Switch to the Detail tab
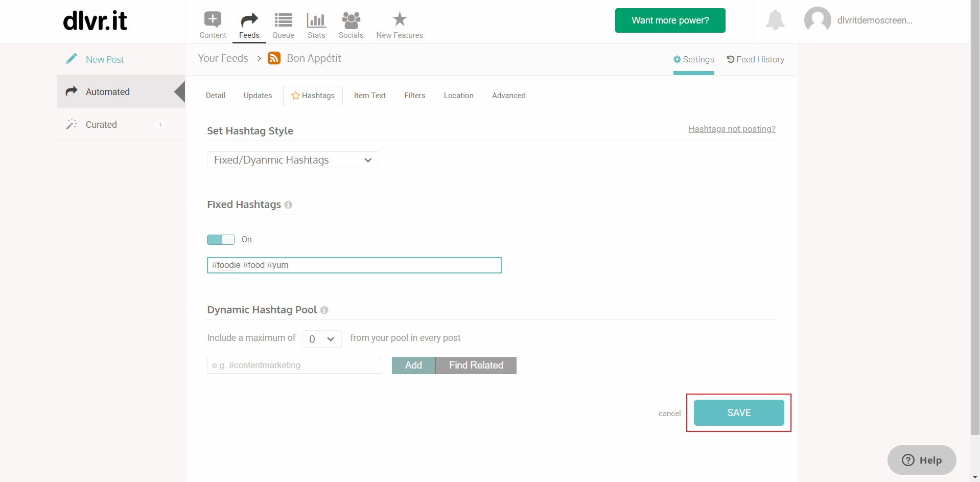This screenshot has width=980, height=482. point(216,96)
